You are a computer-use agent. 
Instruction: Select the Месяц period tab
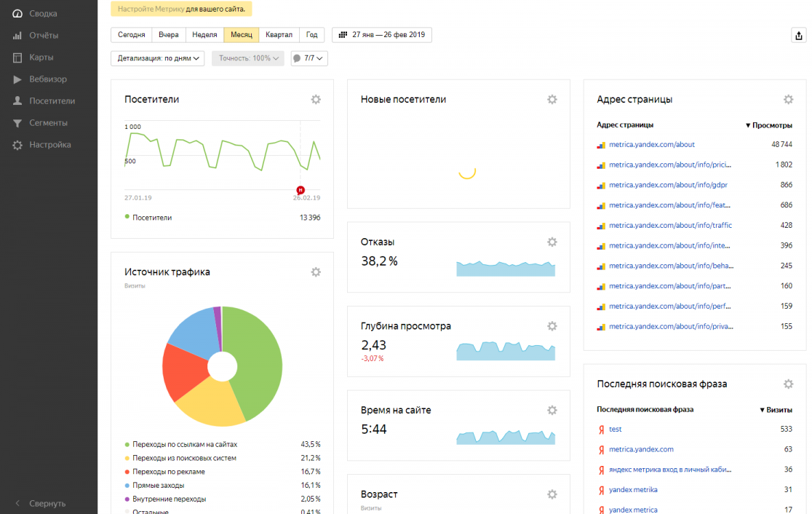click(x=242, y=35)
